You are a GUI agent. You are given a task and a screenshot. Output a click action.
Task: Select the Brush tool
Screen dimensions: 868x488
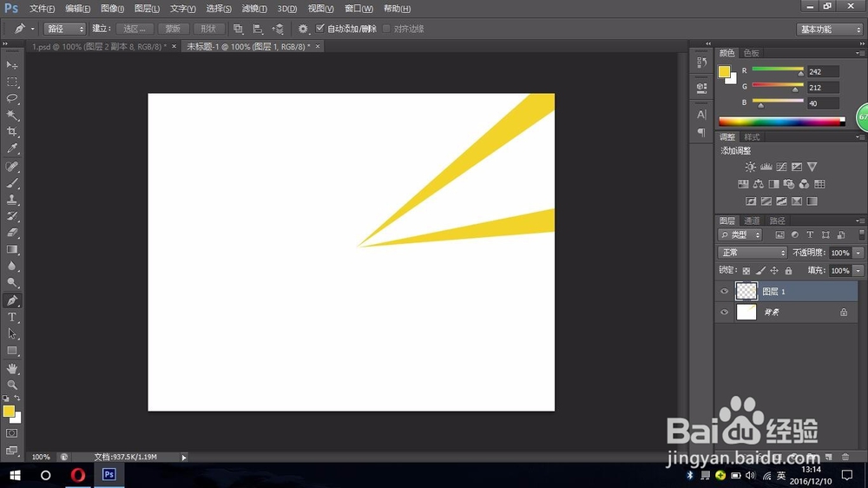(x=12, y=183)
